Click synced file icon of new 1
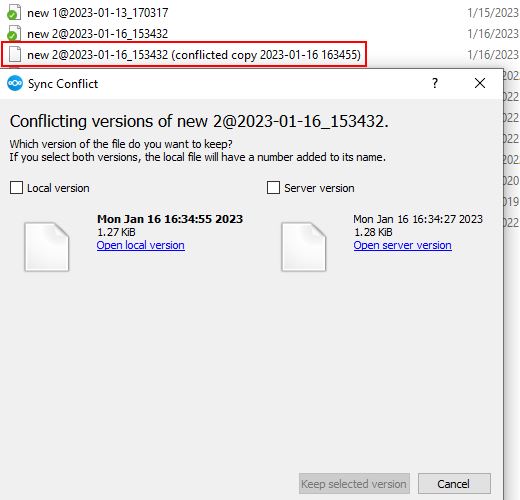Screen dimensions: 520x500 [x=14, y=13]
